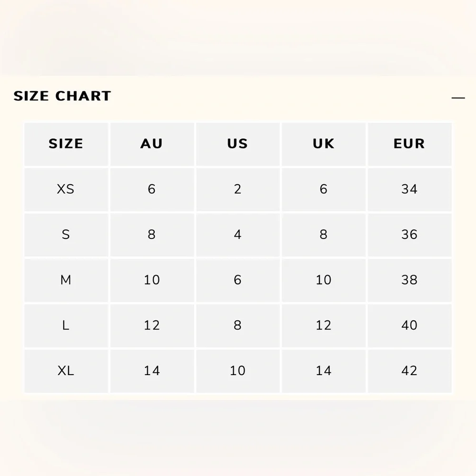Click EUR value 42 for XL

click(x=409, y=370)
